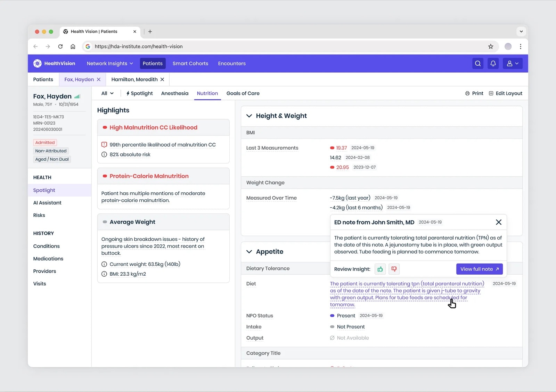Screen dimensions: 556x392
Task: Open the browser three-dot menu
Action: point(521,47)
